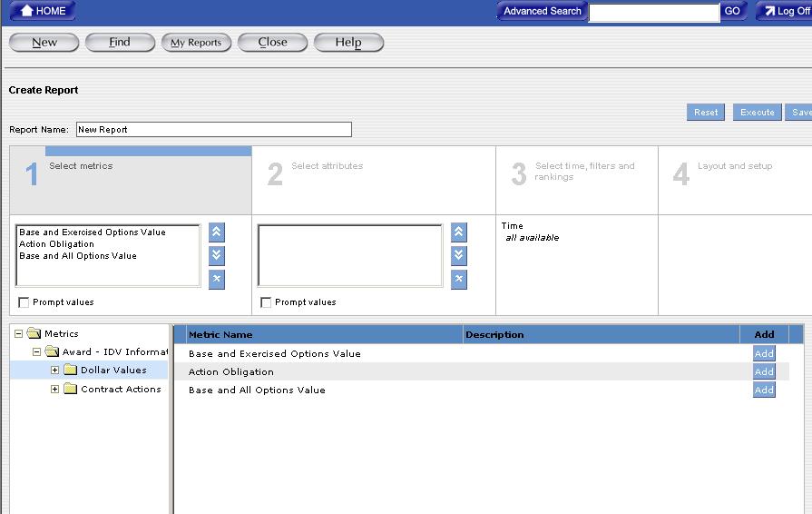Click the New menu button
This screenshot has width=812, height=514.
point(44,43)
